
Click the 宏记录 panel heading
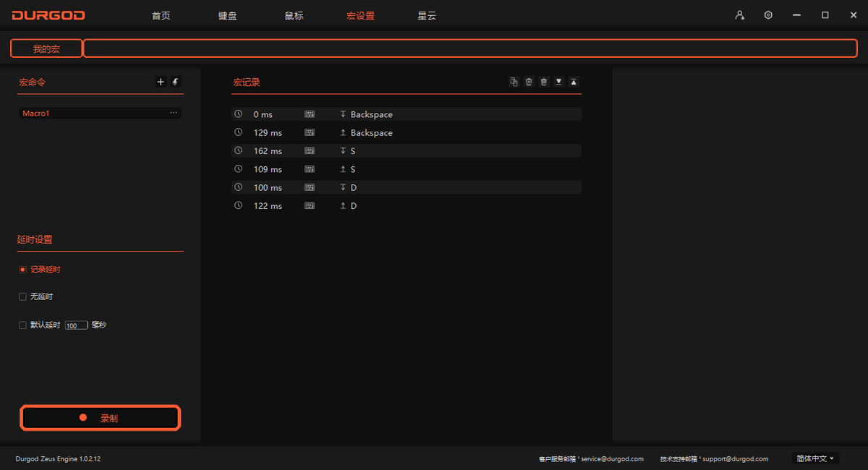click(247, 82)
